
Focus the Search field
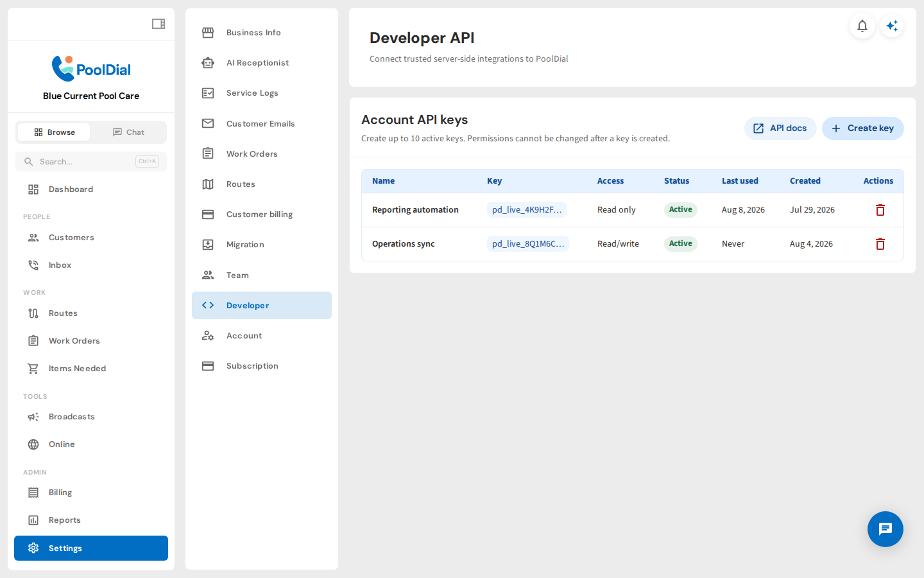(91, 162)
